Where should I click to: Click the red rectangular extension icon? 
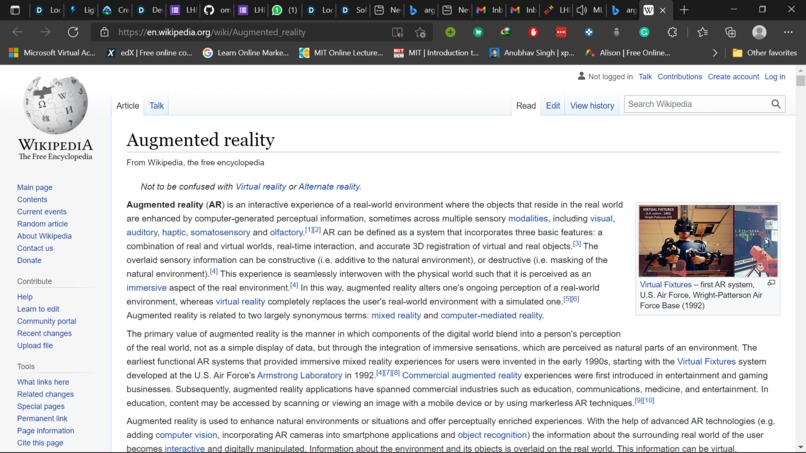point(561,32)
